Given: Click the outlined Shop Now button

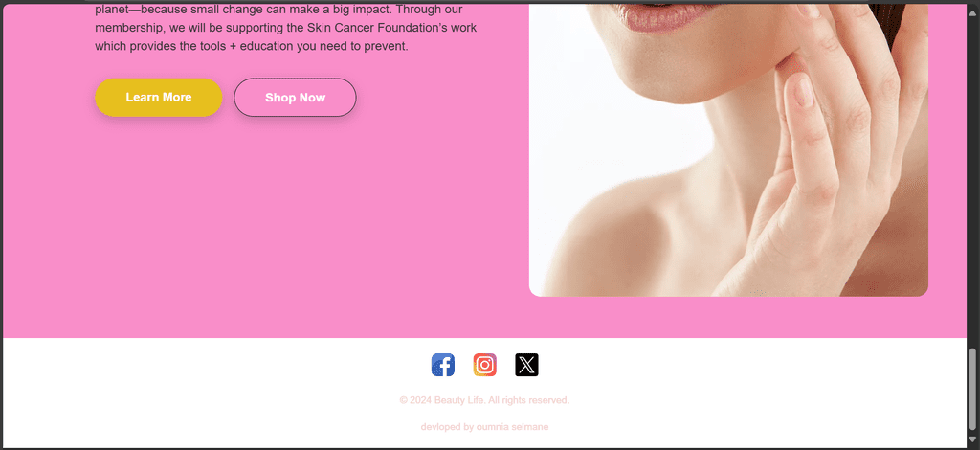Looking at the screenshot, I should click(x=295, y=98).
